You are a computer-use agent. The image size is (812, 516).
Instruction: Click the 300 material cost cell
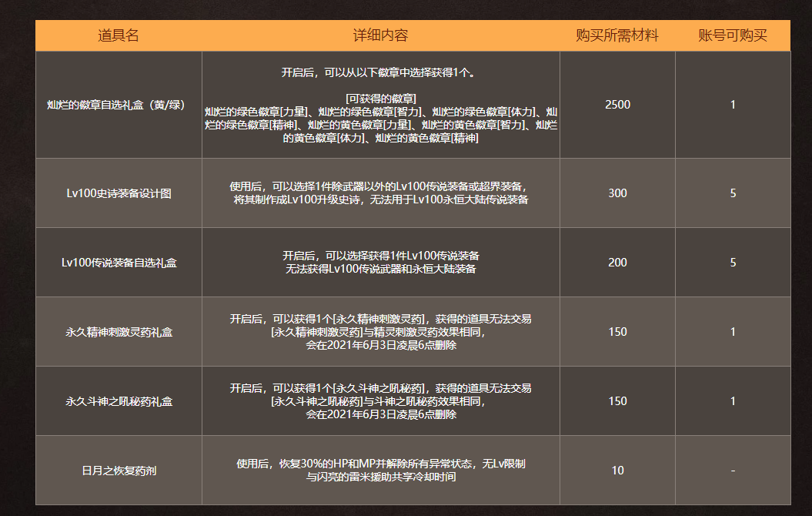(x=617, y=193)
